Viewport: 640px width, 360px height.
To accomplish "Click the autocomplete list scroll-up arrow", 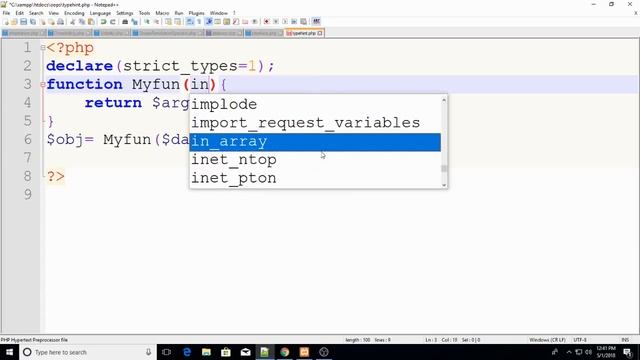I will [x=444, y=100].
